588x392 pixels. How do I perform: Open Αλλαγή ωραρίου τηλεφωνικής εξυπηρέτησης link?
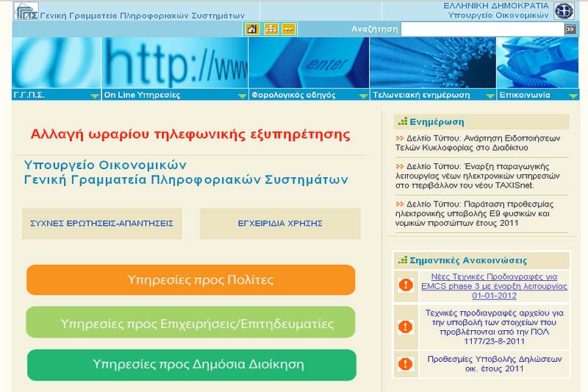(190, 135)
